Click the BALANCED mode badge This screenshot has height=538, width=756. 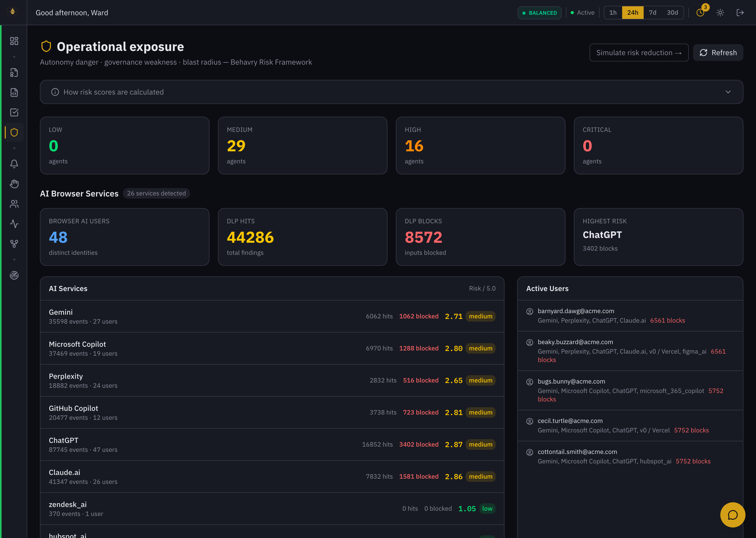point(539,13)
